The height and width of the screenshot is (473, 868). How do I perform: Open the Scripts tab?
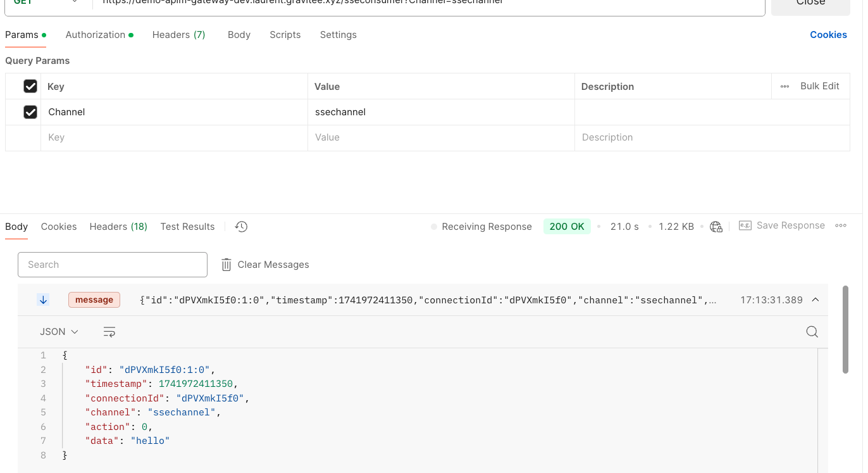285,35
